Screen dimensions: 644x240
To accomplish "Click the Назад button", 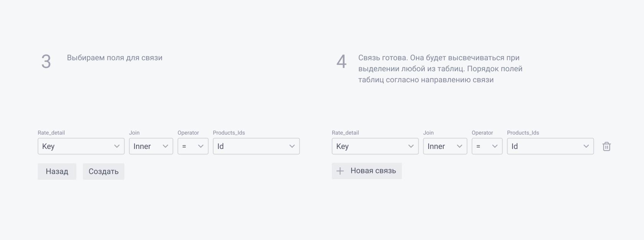I will (x=57, y=171).
